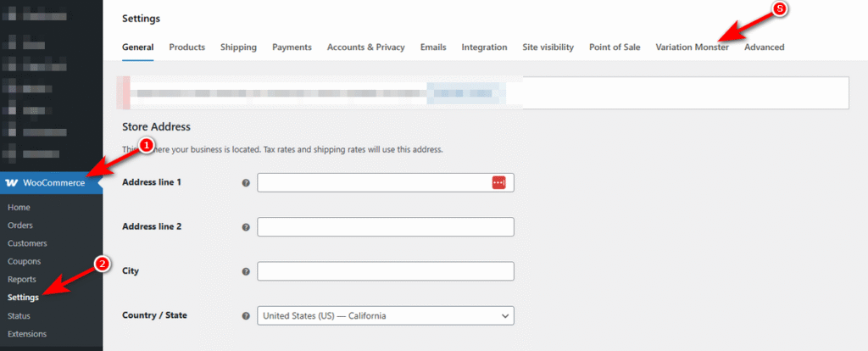868x351 pixels.
Task: Click into the City text field
Action: point(386,271)
